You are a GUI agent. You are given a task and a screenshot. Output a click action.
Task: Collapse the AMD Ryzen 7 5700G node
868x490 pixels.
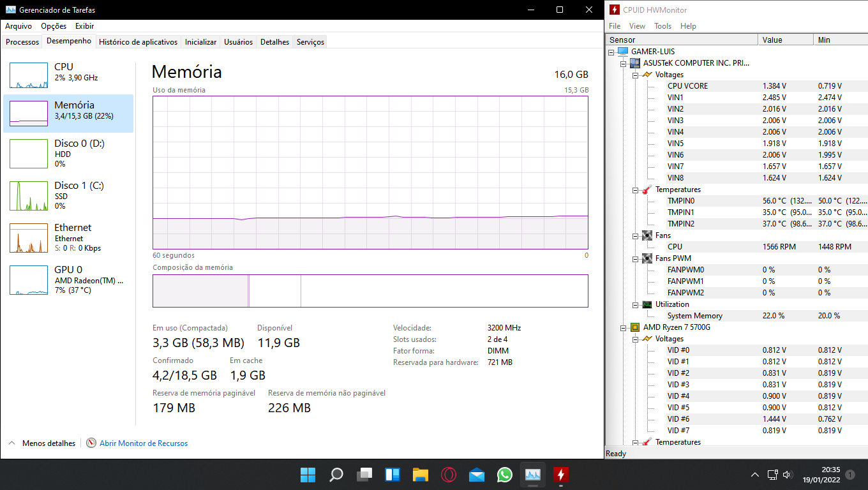pyautogui.click(x=623, y=327)
